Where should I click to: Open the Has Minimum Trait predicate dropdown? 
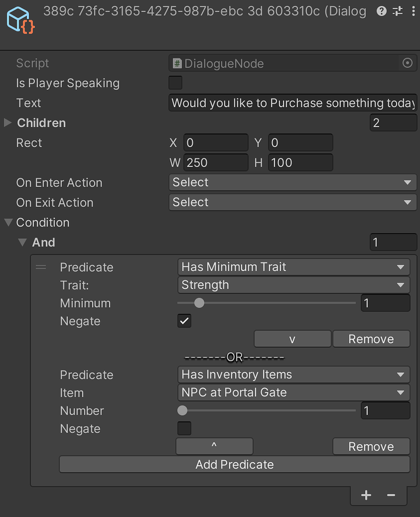pos(294,267)
